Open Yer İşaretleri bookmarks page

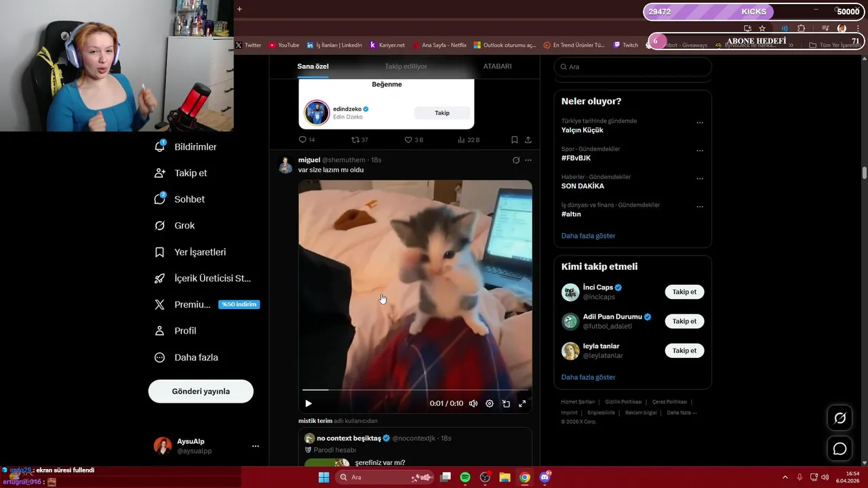pos(191,252)
